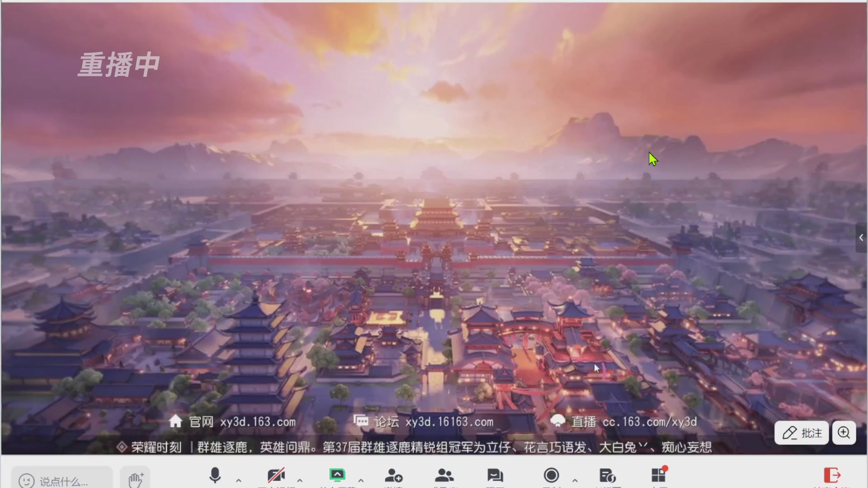Turn on the camera video
This screenshot has height=488, width=868.
tap(276, 476)
